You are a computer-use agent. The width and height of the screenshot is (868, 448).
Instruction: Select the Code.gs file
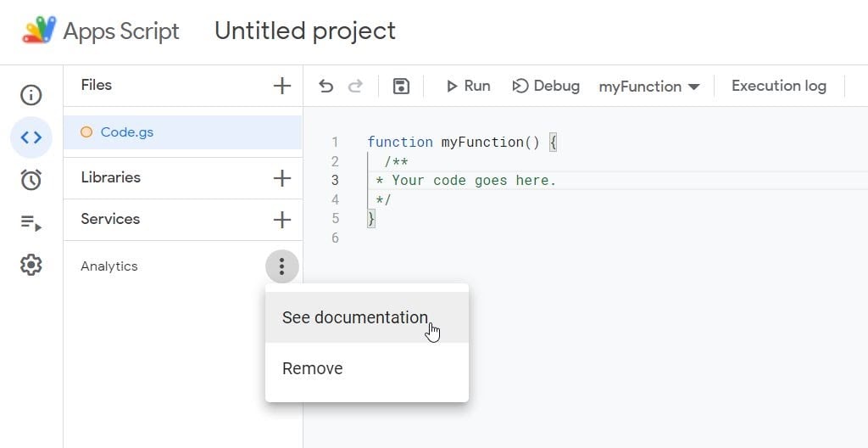point(127,132)
